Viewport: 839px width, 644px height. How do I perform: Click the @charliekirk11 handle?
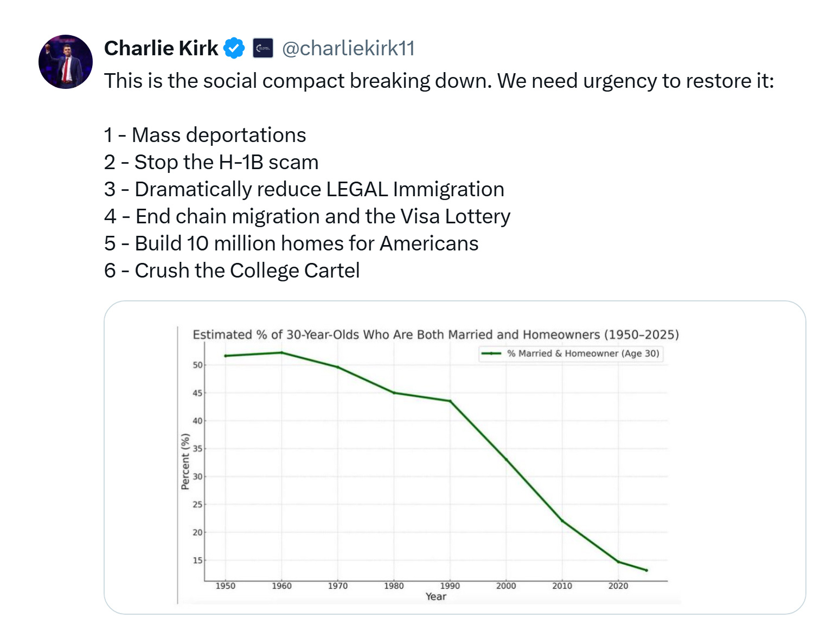click(x=348, y=48)
